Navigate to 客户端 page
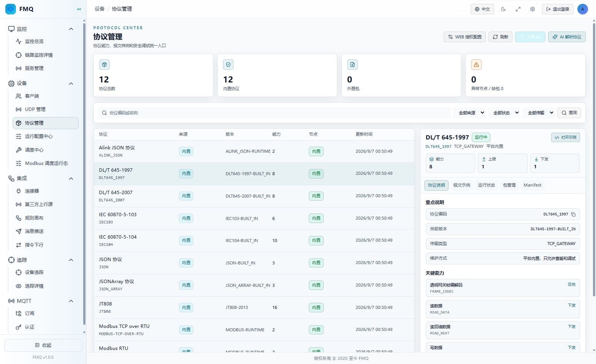The image size is (596, 364). pos(46,96)
